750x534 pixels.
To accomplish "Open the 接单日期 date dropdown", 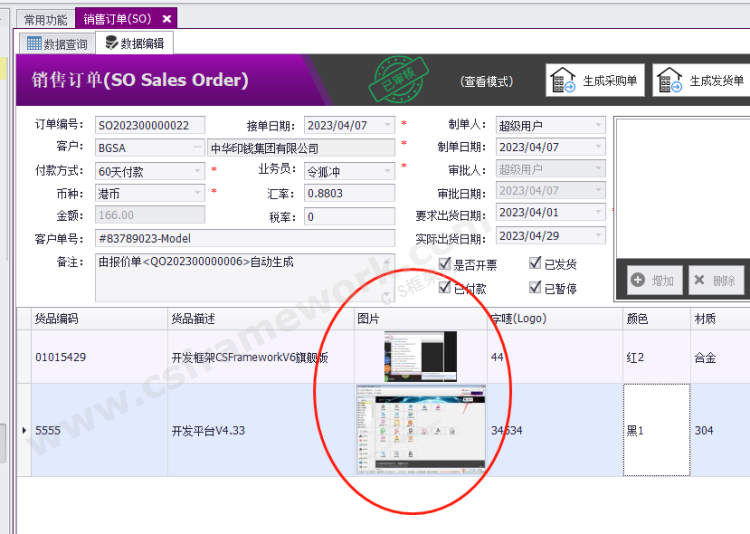I will click(386, 126).
